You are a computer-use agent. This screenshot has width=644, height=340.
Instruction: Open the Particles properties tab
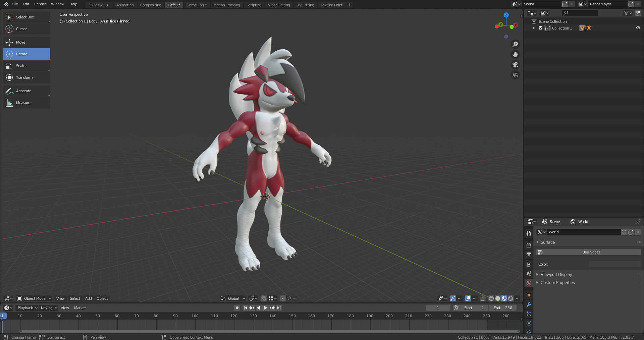(x=529, y=314)
